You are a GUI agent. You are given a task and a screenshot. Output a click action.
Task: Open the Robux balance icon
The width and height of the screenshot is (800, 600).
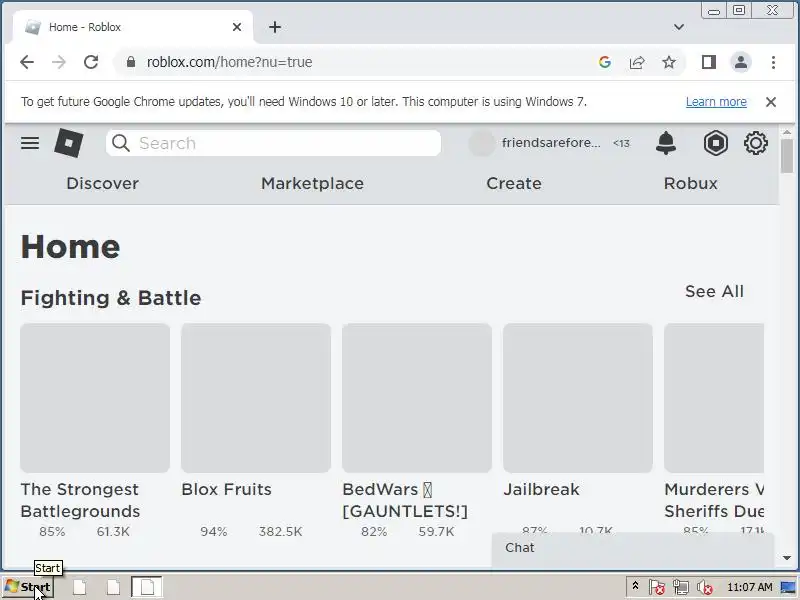(715, 143)
